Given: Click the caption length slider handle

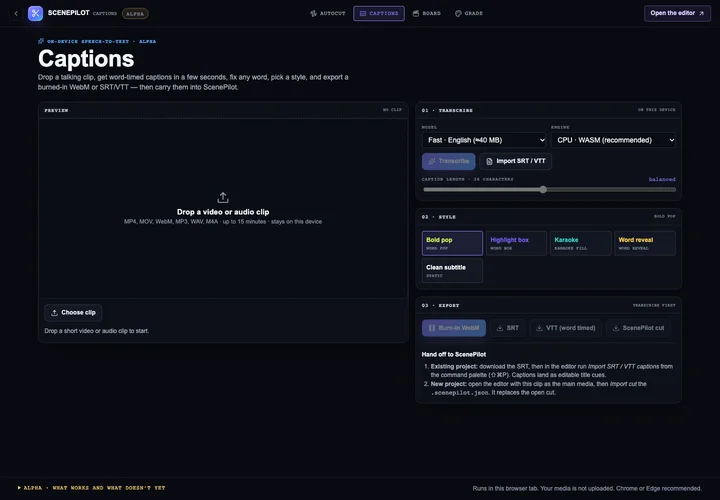Looking at the screenshot, I should coord(543,189).
